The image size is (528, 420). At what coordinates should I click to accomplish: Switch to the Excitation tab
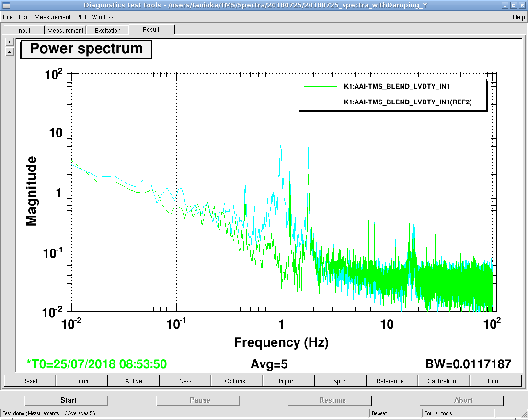pyautogui.click(x=107, y=30)
